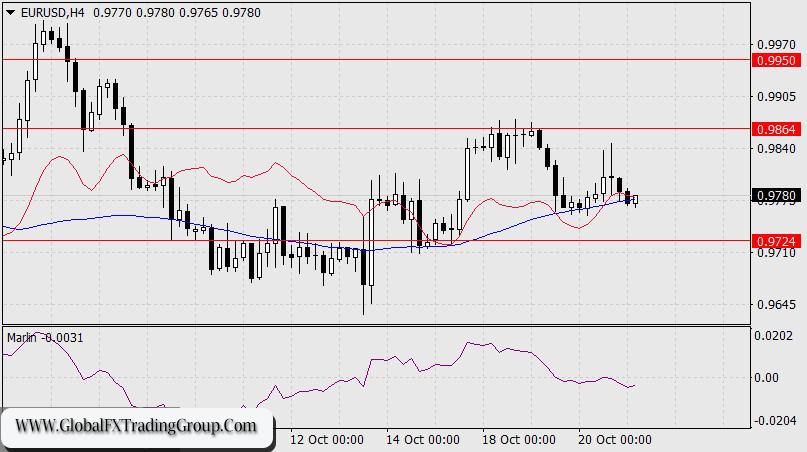
Task: Select the 18 Oct 00:00 time axis label
Action: coord(519,440)
